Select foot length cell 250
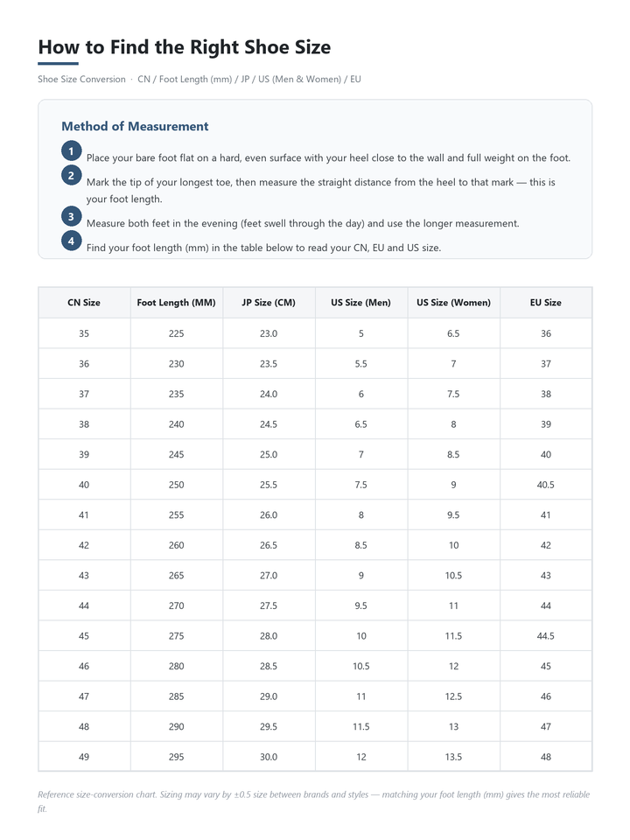630x840 pixels. point(176,485)
